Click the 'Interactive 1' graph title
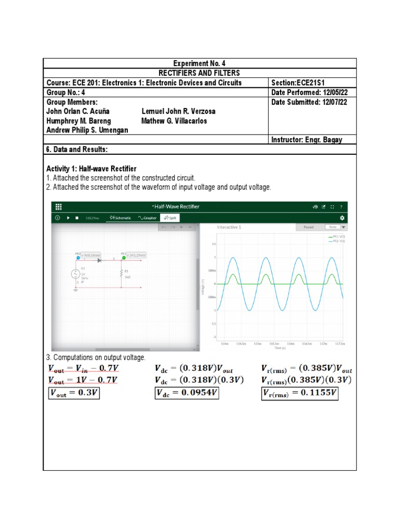 [x=229, y=227]
